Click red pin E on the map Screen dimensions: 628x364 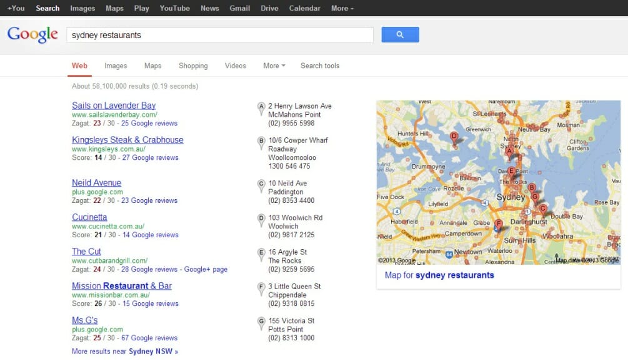(x=511, y=173)
